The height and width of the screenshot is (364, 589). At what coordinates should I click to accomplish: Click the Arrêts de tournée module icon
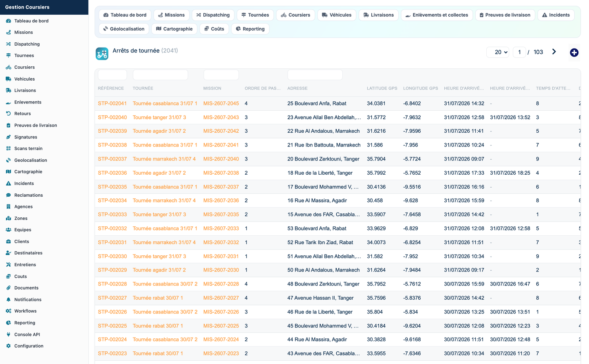102,53
